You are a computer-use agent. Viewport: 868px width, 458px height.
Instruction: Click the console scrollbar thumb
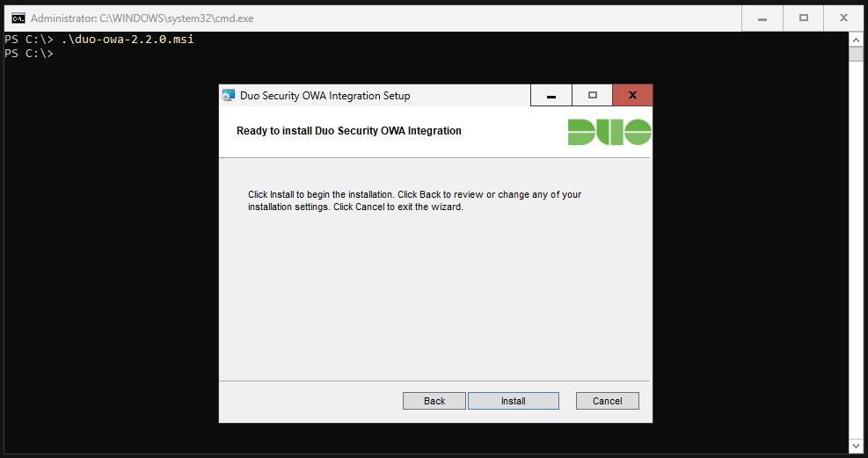click(856, 54)
